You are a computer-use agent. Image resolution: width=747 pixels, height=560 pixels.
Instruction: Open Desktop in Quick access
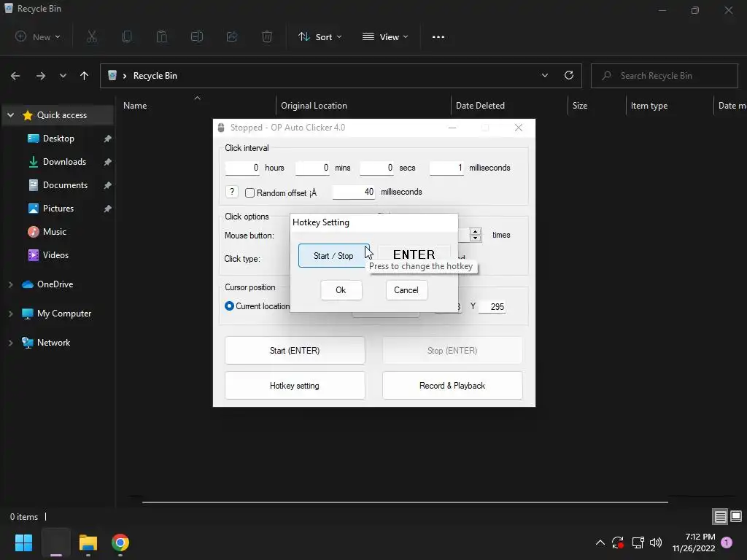coord(58,139)
